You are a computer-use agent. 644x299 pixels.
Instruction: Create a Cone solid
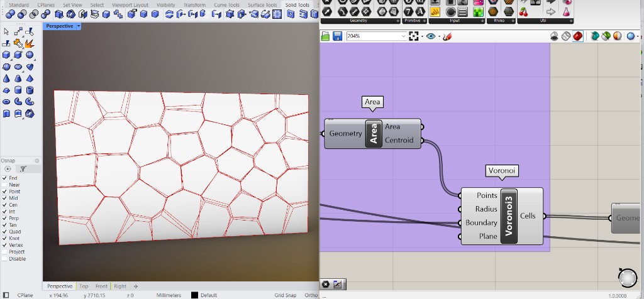pos(6,79)
